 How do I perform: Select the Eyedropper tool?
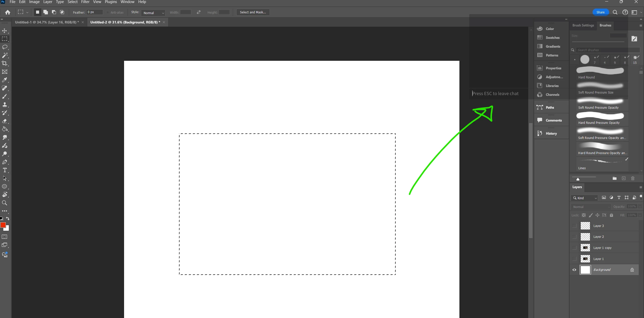[5, 80]
